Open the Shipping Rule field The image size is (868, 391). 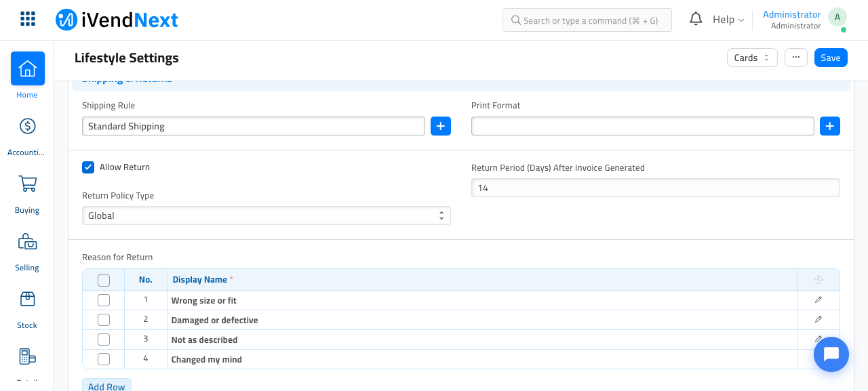(x=254, y=126)
